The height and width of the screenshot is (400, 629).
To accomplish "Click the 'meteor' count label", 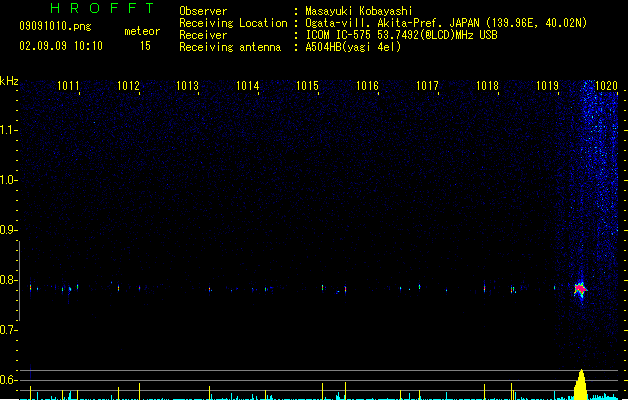I will pos(142,31).
